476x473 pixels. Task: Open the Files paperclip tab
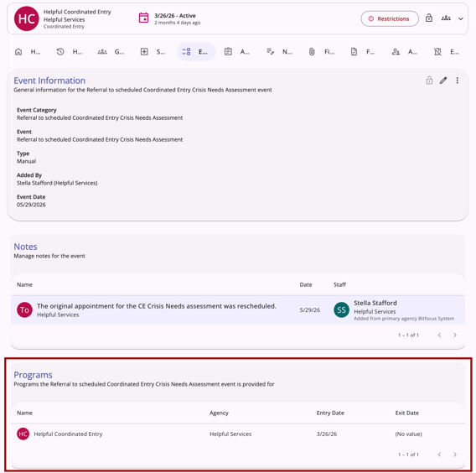(321, 52)
